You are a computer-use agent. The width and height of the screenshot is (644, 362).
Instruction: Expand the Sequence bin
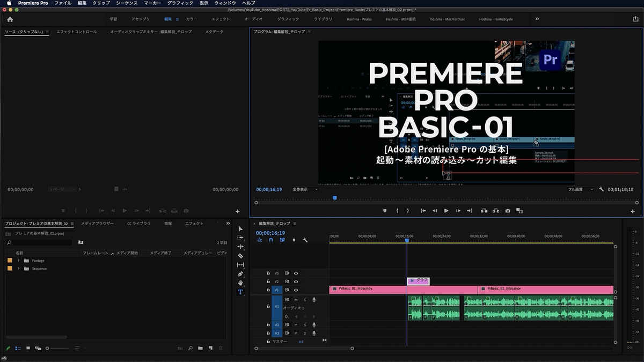click(19, 269)
